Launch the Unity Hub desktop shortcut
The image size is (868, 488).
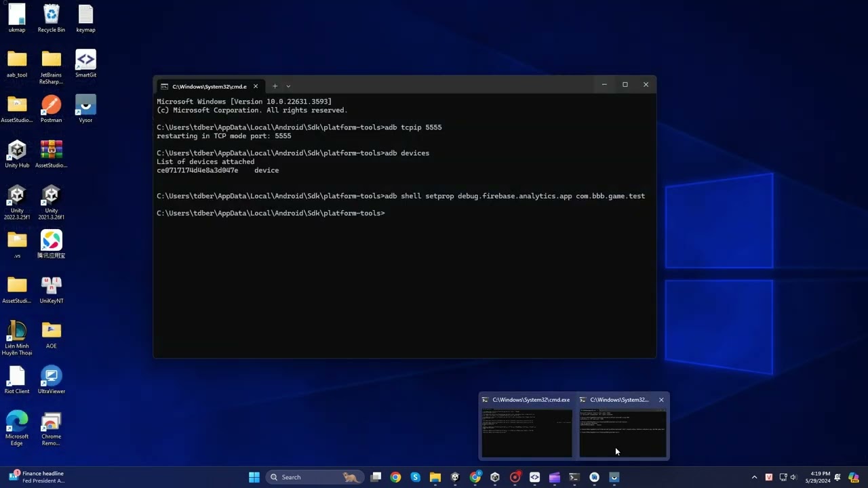pos(17,154)
